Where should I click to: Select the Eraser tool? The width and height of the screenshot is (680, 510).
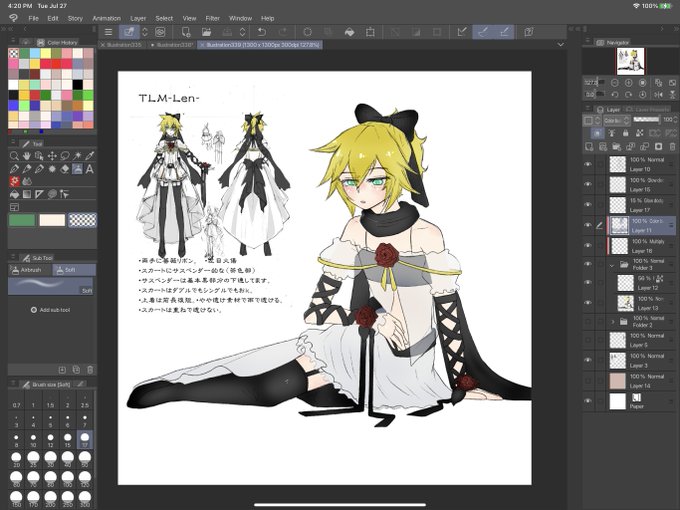65,169
